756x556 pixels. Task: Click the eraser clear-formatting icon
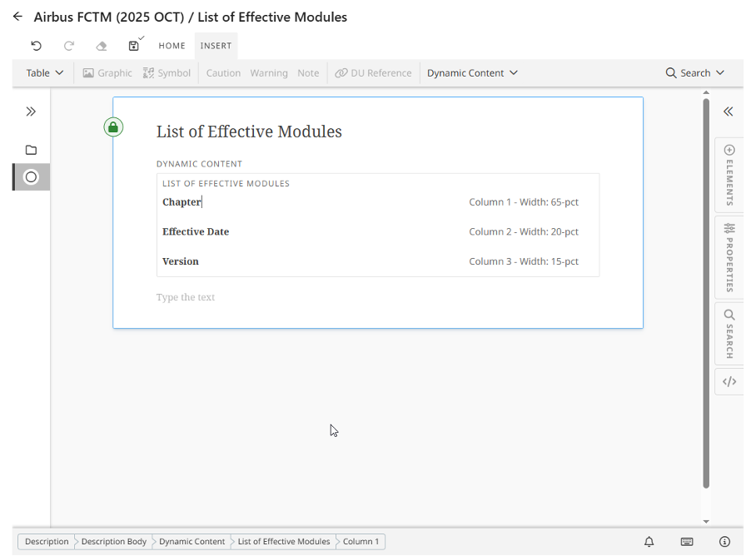click(102, 46)
